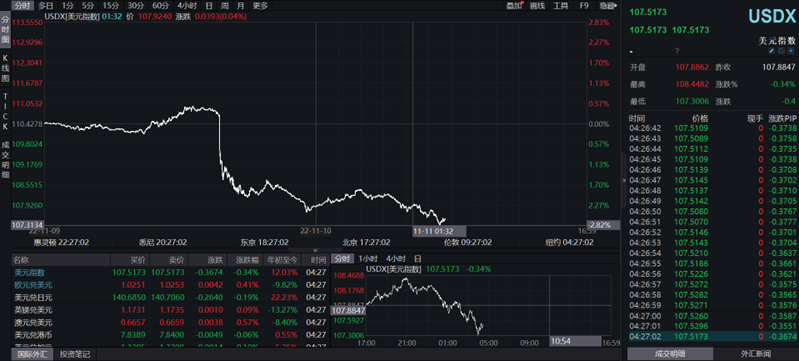Image resolution: width=799 pixels, height=361 pixels.
Task: Switch main chart to 周 weekly
Action: pyautogui.click(x=225, y=6)
